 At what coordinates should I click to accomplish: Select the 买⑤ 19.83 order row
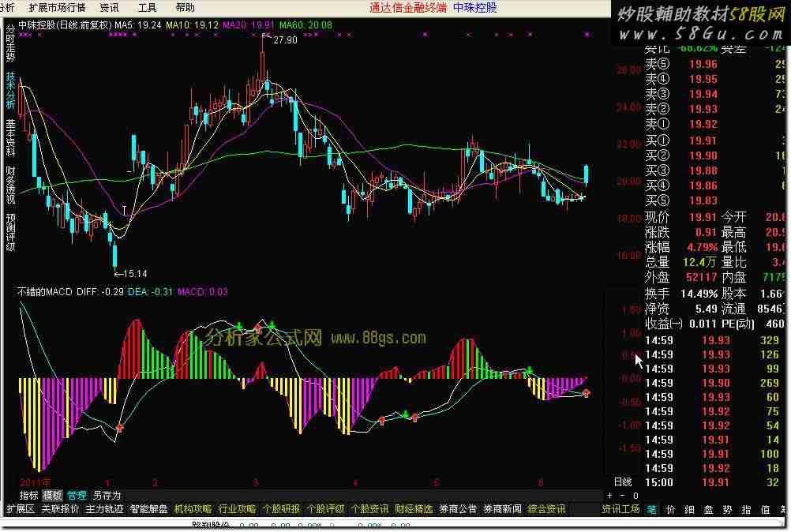[x=715, y=200]
